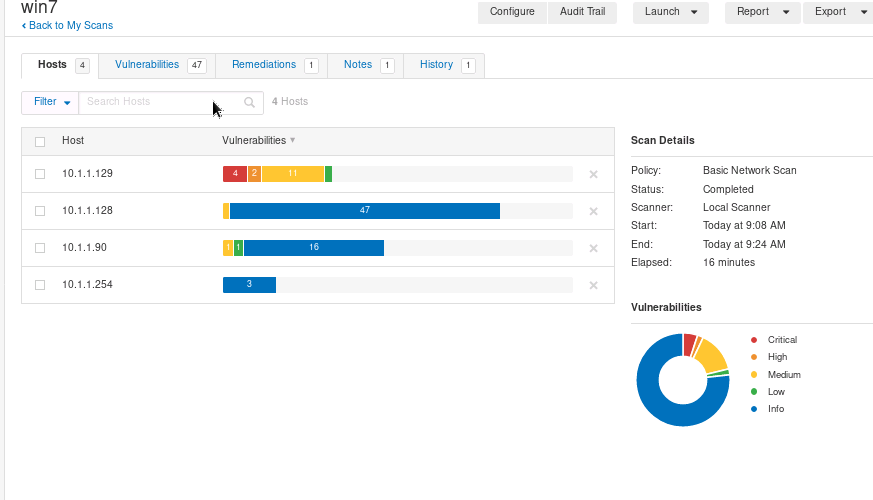873x500 pixels.
Task: Check the box for host 10.1.1.90
Action: (40, 248)
